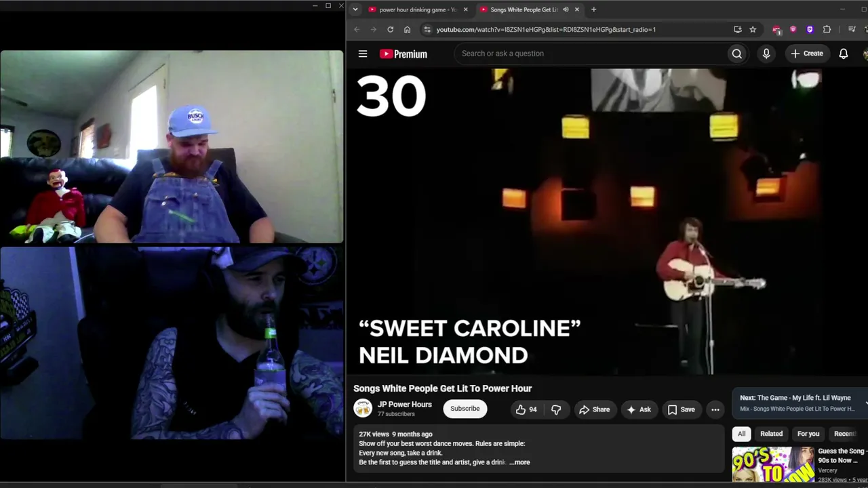Open more actions three-dot menu
Screen dimensions: 868x488
[715, 409]
